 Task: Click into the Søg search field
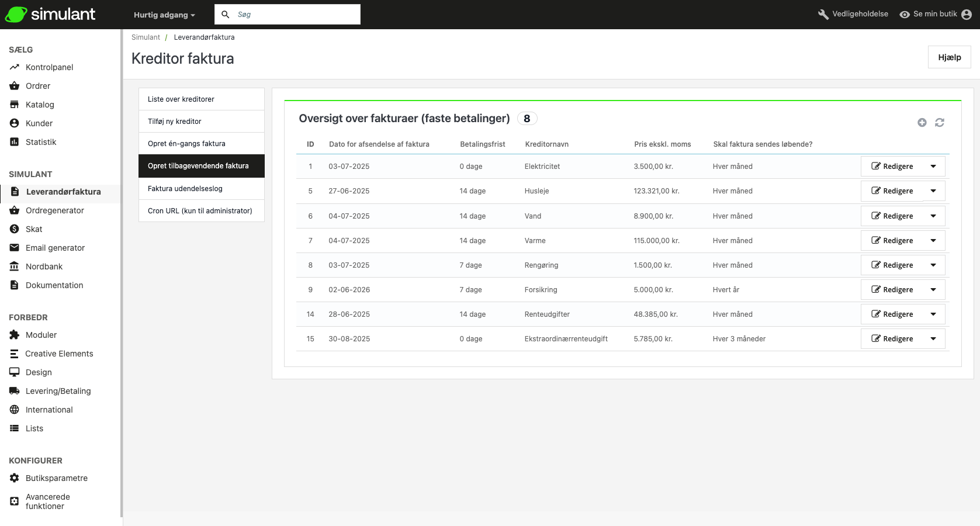click(295, 15)
